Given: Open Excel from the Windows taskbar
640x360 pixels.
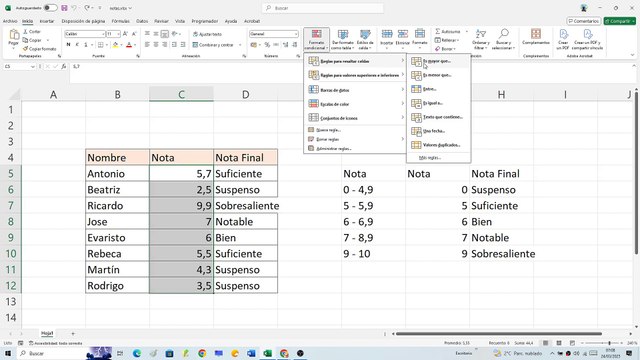Looking at the screenshot, I should point(267,353).
